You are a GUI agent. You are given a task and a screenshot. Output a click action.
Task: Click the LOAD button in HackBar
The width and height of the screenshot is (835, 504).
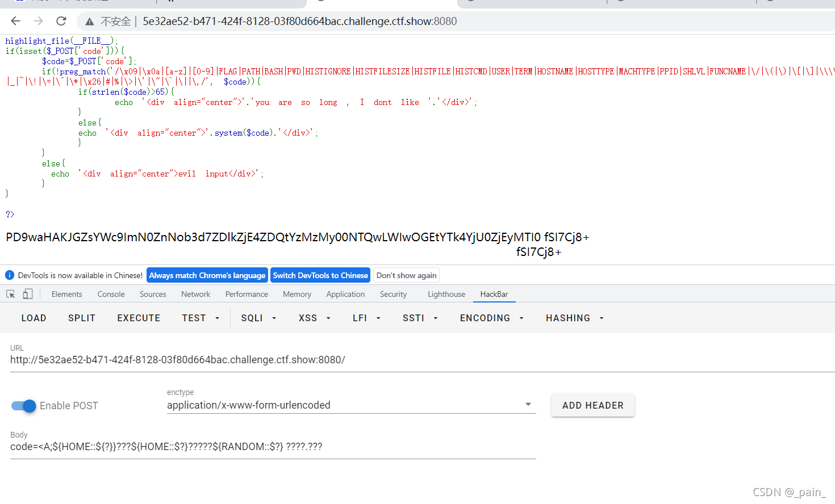34,318
